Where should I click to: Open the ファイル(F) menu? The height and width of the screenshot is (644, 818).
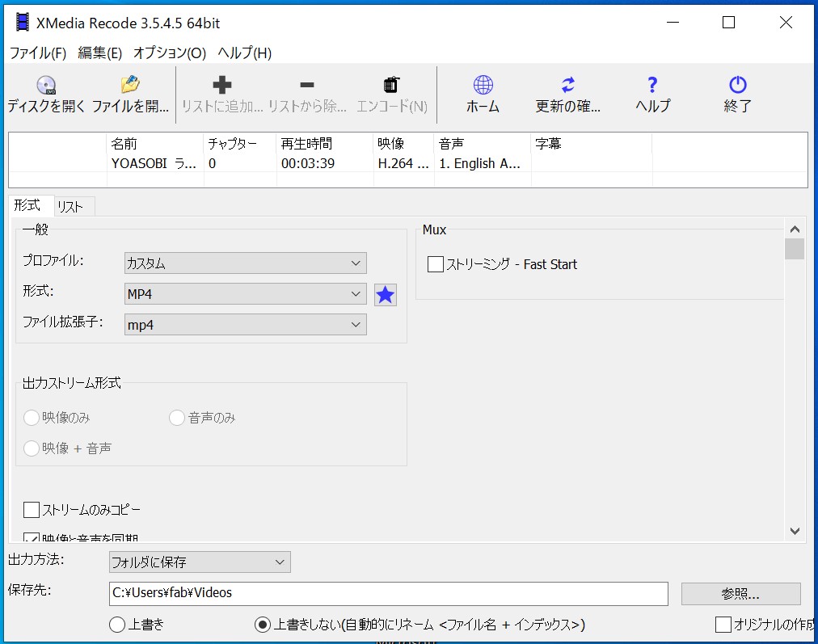point(37,53)
